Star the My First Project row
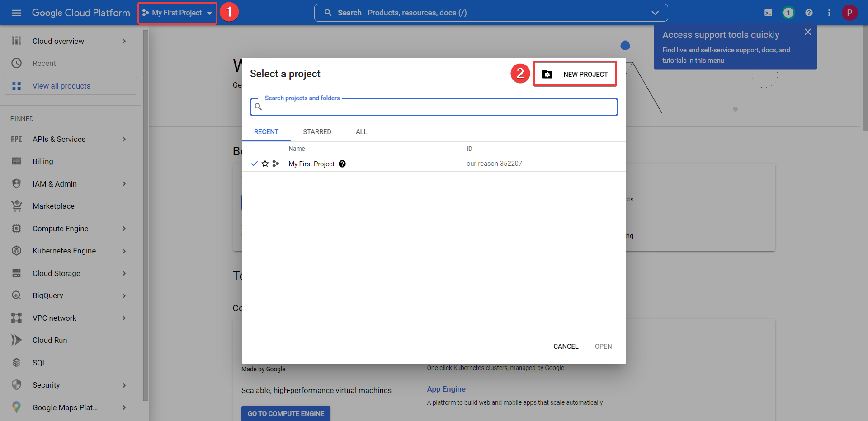The height and width of the screenshot is (421, 868). [x=265, y=164]
